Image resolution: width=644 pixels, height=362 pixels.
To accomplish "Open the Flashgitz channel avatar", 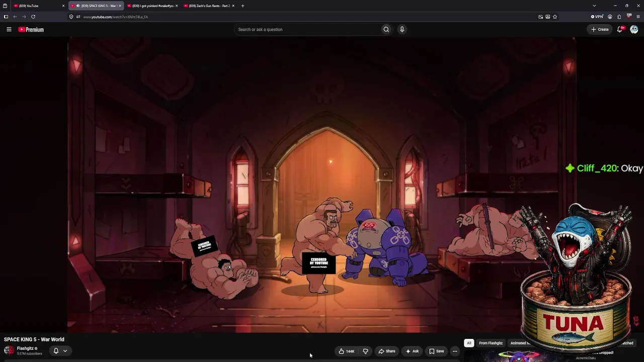I will point(9,350).
